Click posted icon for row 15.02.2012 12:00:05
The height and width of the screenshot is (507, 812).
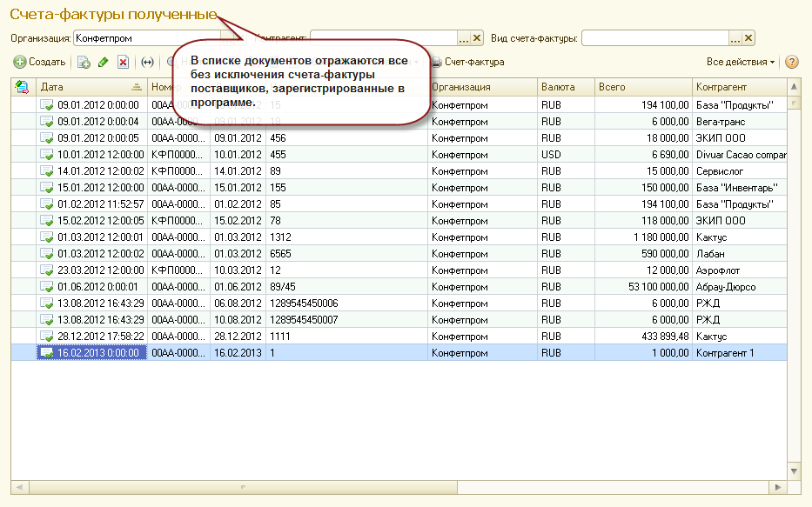47,221
